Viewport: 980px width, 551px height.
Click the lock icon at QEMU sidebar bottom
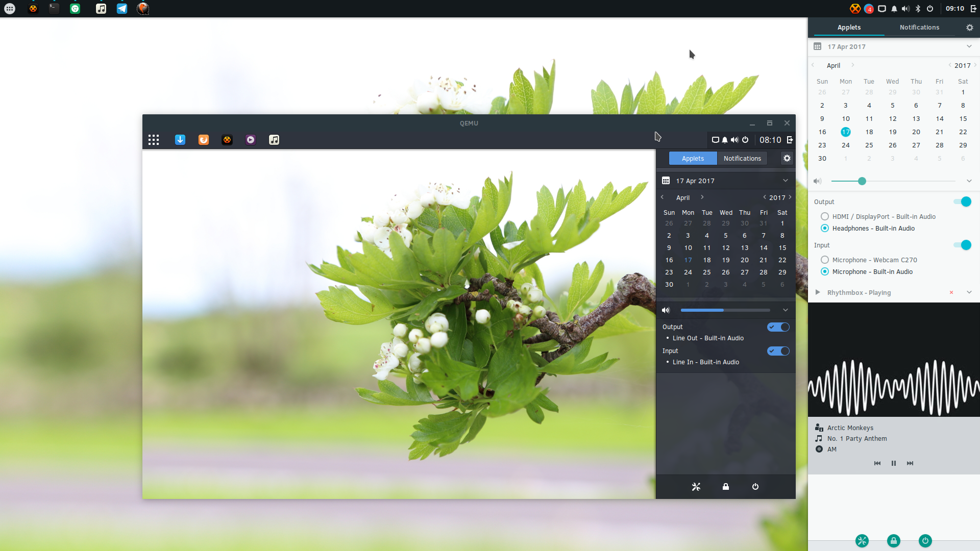pyautogui.click(x=726, y=487)
